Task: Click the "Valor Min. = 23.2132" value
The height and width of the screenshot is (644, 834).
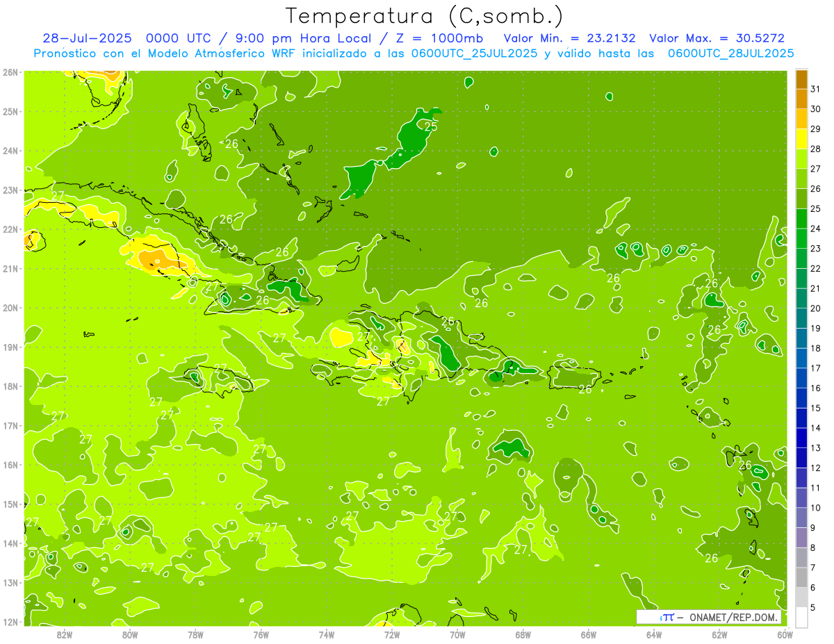Action: pyautogui.click(x=569, y=38)
